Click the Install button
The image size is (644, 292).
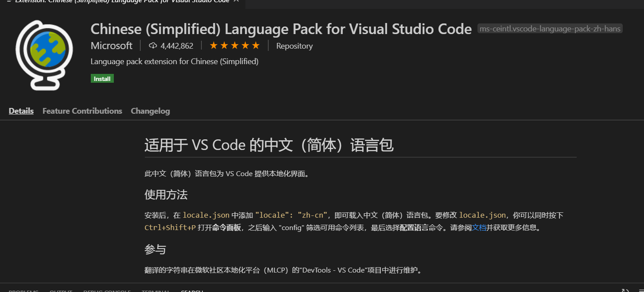point(102,79)
